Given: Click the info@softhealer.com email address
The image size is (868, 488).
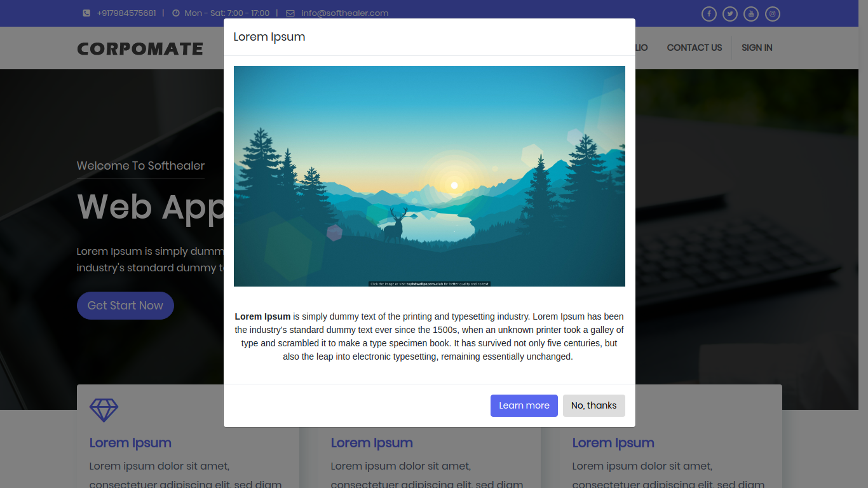Looking at the screenshot, I should pos(345,13).
